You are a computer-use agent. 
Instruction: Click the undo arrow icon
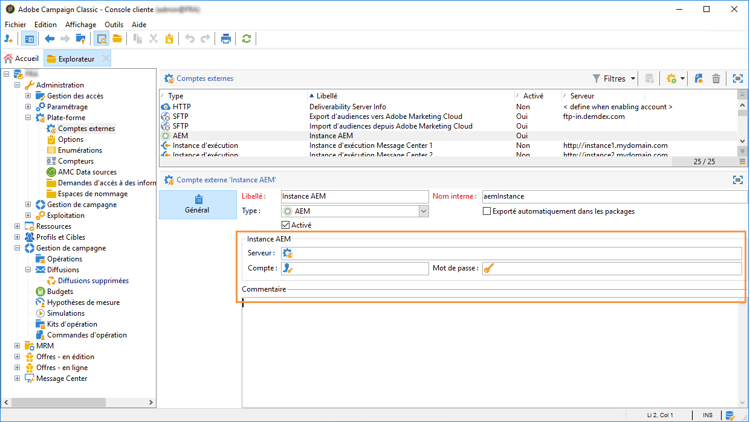click(x=190, y=39)
